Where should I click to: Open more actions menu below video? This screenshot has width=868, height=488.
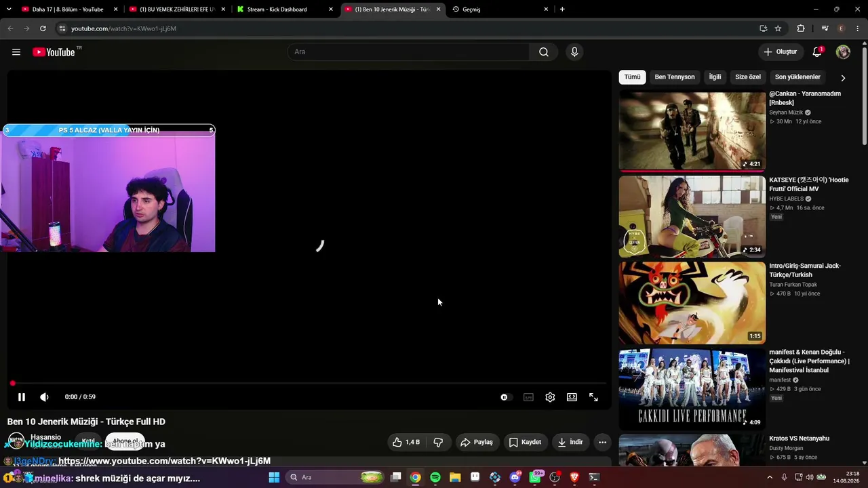click(x=602, y=442)
